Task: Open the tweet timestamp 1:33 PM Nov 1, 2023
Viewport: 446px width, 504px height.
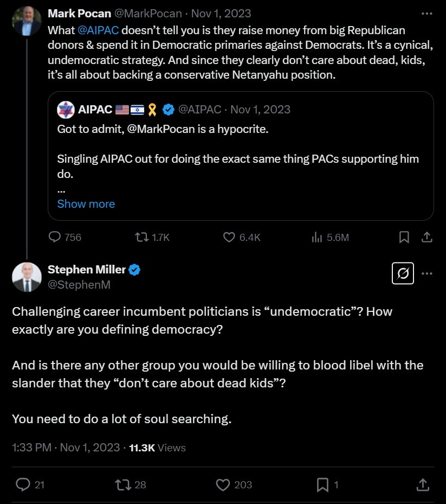Action: [x=66, y=448]
